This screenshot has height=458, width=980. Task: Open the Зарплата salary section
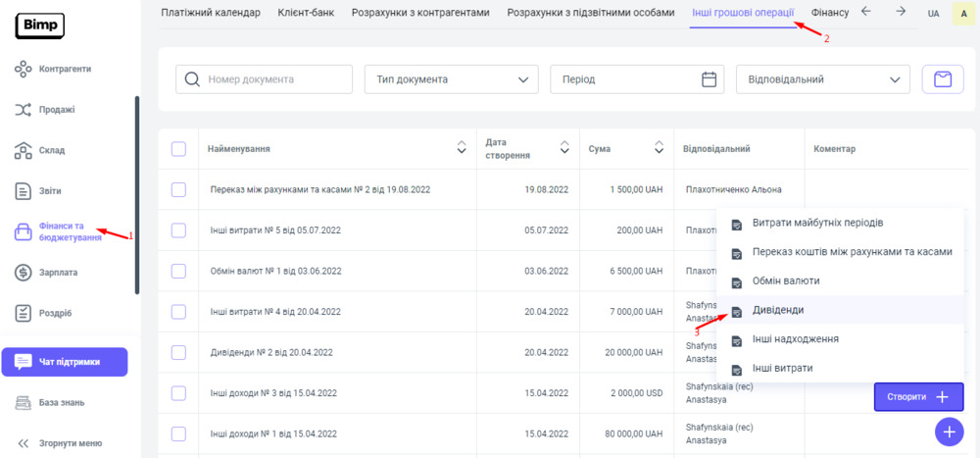point(58,272)
